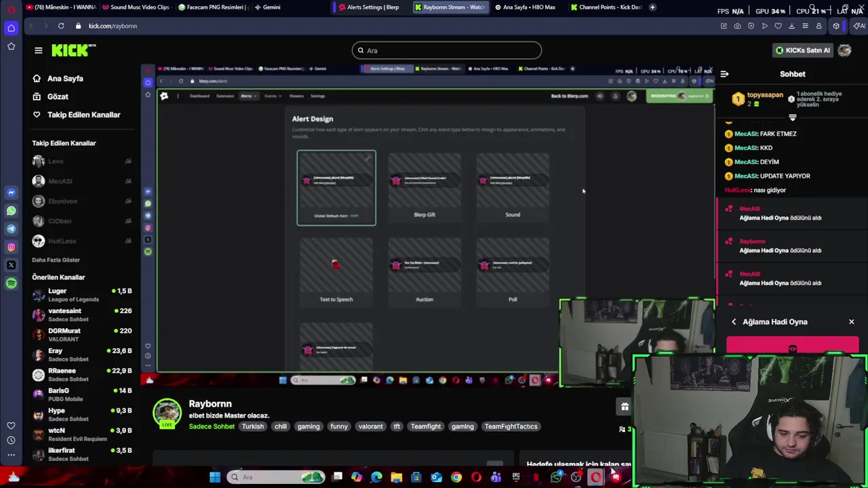The image size is (868, 488).
Task: Focus the Ara search field on Kick
Action: click(x=447, y=50)
